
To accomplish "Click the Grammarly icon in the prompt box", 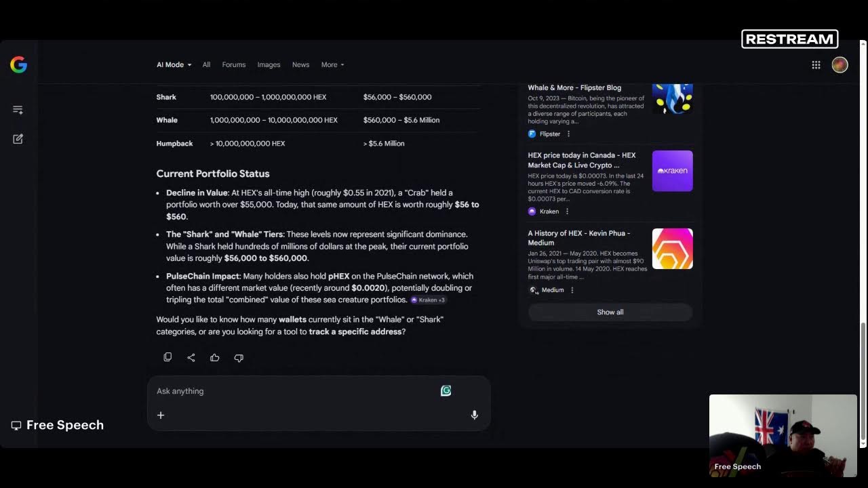I will tap(446, 390).
